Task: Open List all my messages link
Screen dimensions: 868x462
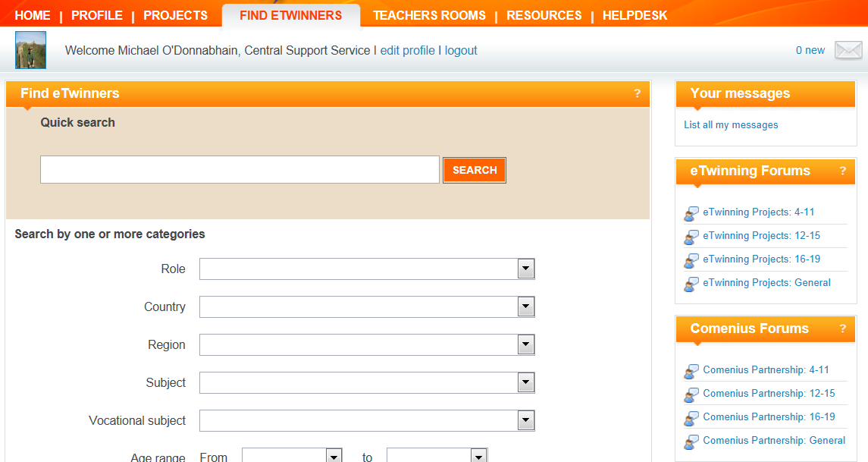Action: click(x=731, y=125)
